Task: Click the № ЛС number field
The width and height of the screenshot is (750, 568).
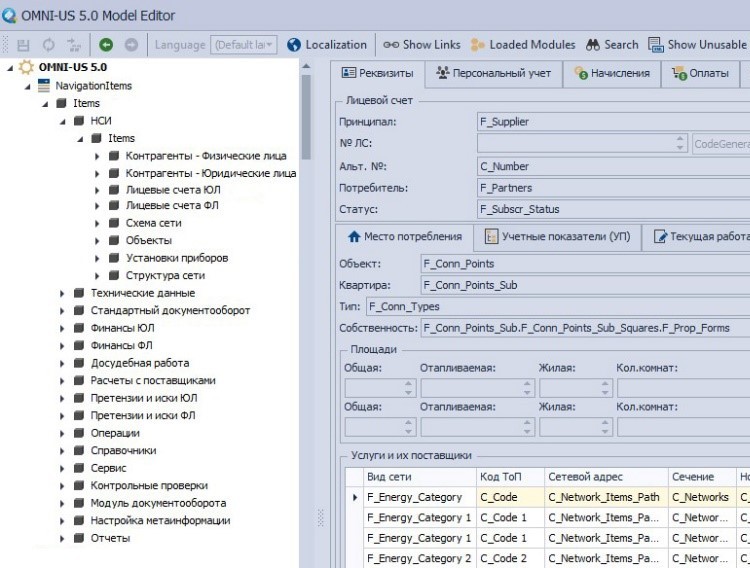Action: pyautogui.click(x=582, y=144)
